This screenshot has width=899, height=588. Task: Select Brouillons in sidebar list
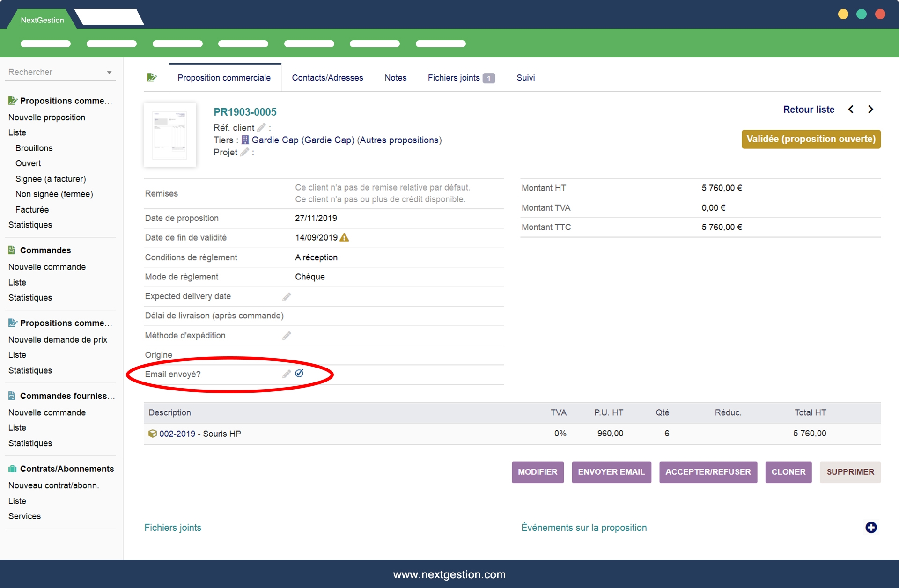coord(34,148)
